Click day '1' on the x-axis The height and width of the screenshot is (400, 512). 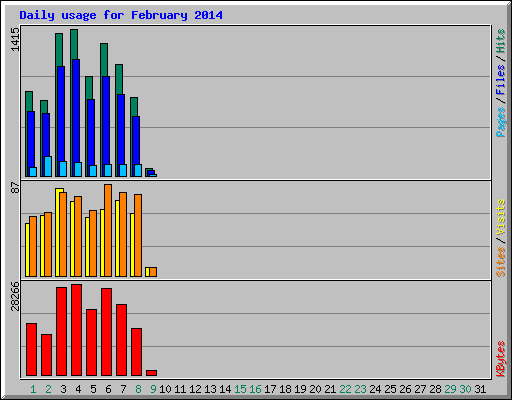point(33,389)
